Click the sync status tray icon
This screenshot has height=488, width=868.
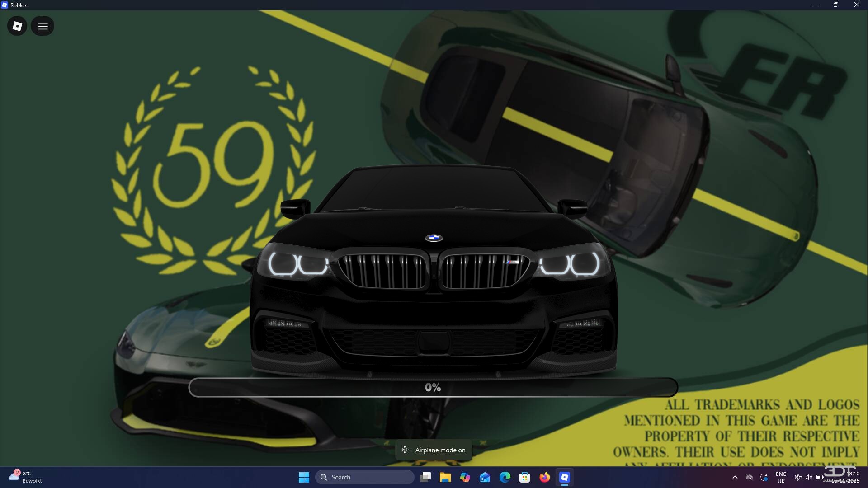764,477
